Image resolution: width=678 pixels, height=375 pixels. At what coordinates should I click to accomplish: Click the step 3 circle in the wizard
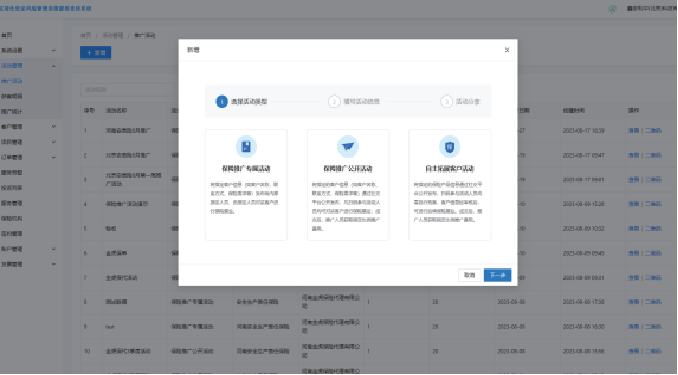click(x=446, y=101)
